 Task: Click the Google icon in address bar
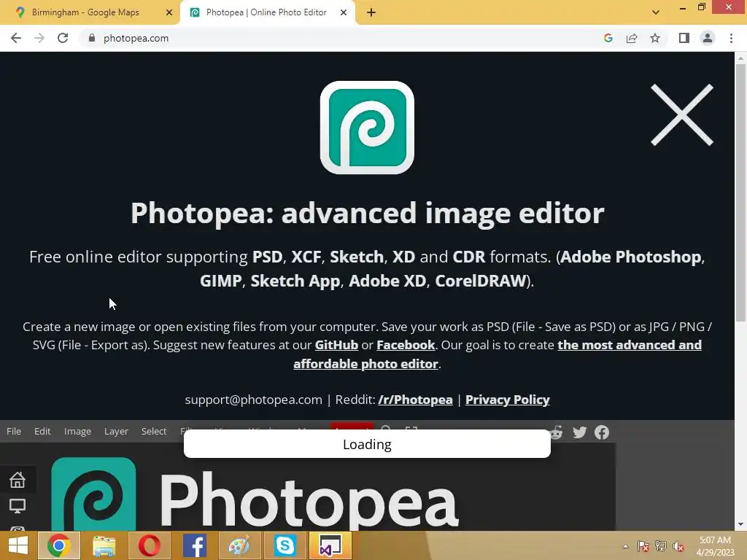tap(608, 38)
